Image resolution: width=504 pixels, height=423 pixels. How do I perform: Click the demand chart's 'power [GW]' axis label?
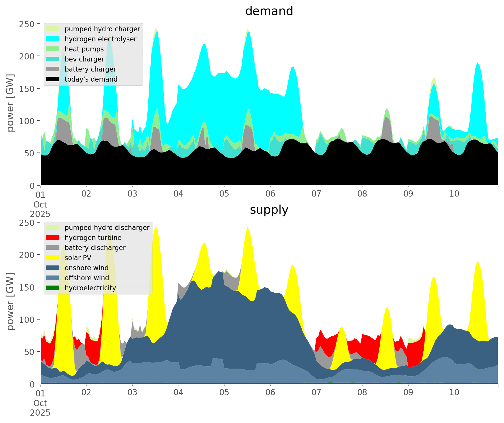(10, 103)
